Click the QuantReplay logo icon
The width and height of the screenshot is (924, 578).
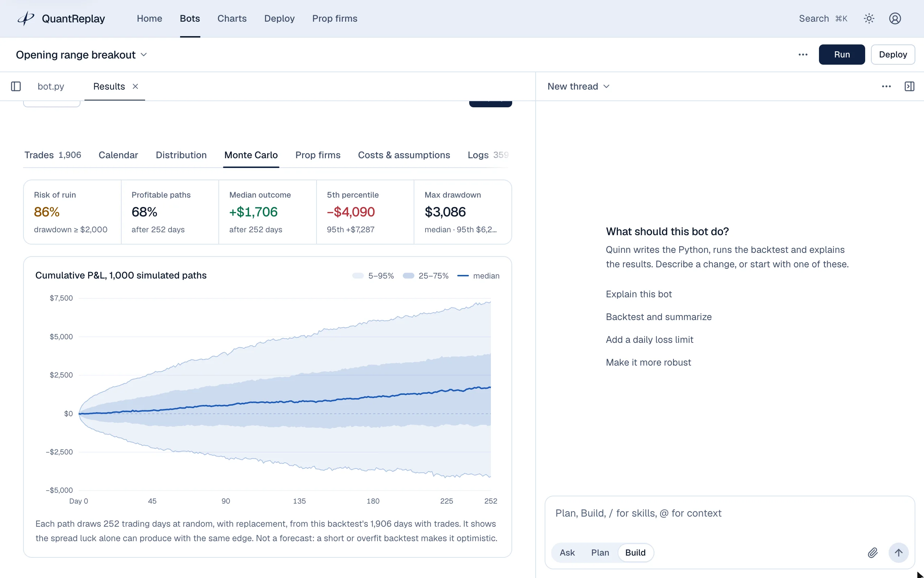coord(26,18)
